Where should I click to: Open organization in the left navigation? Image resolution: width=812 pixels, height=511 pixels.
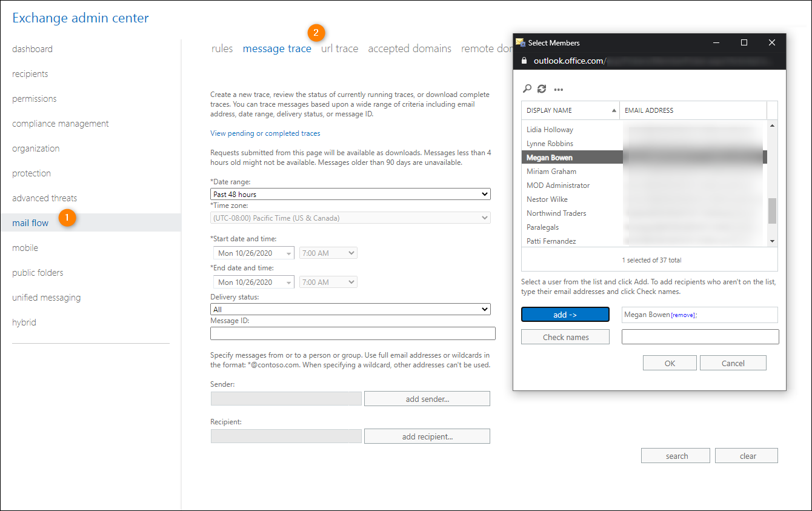pos(36,149)
